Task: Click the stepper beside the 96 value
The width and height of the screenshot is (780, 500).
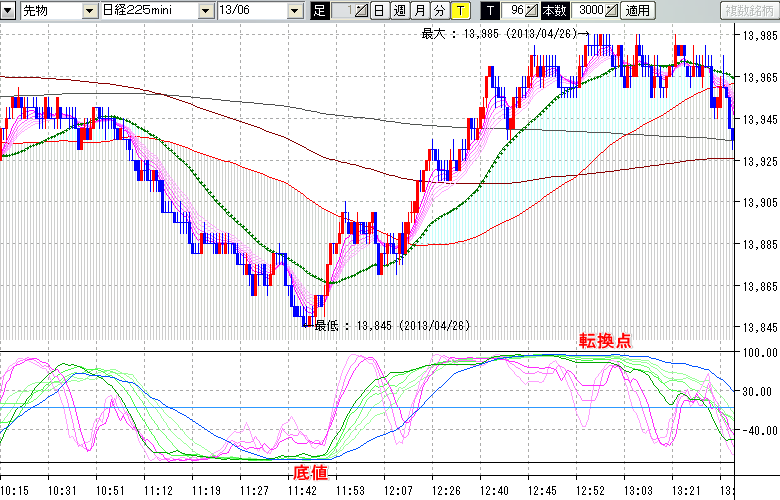Action: tap(531, 11)
